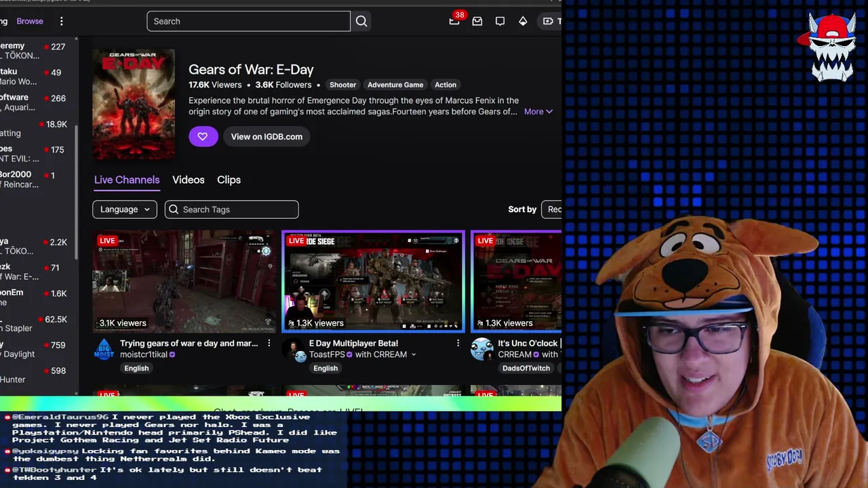The height and width of the screenshot is (488, 868).
Task: Click English tag under ToastFPS stream
Action: click(325, 368)
